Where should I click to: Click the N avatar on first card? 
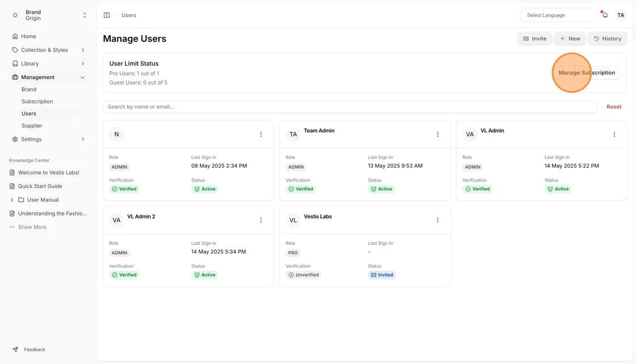tap(116, 135)
